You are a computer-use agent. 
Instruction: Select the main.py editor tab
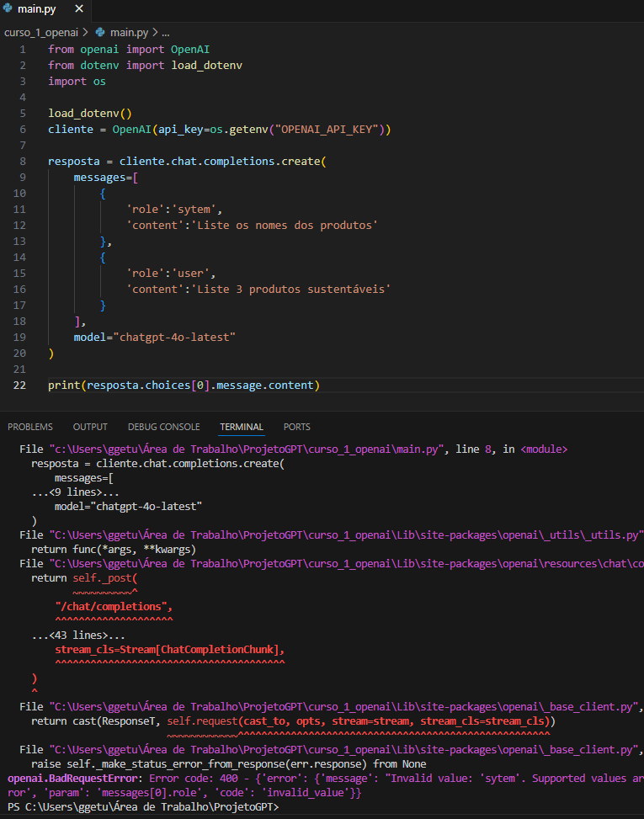point(44,9)
